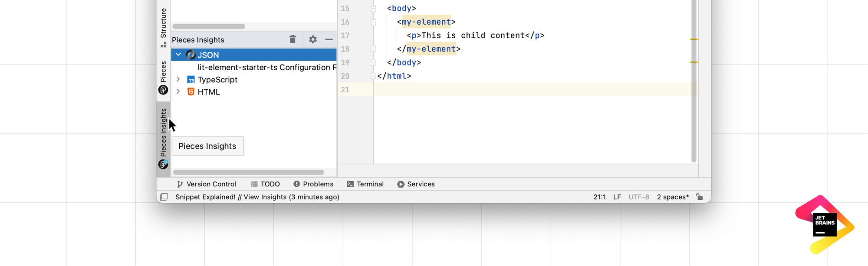Expand the TypeScript tree node
868x266 pixels.
point(178,79)
